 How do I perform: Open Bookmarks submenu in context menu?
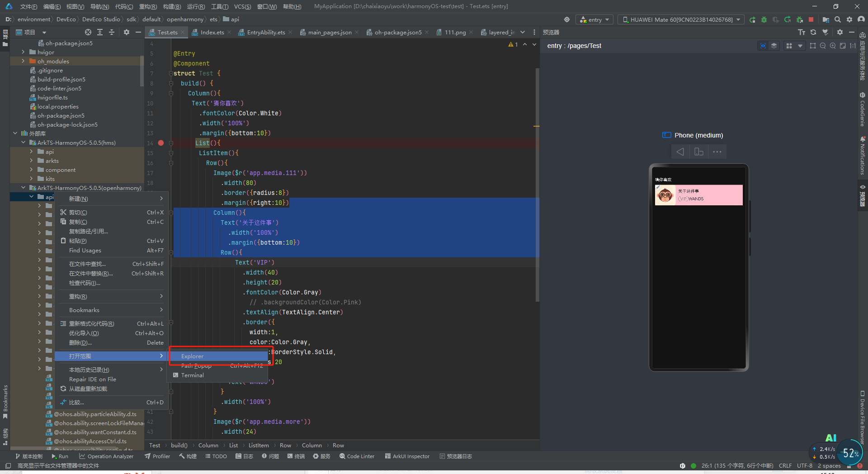112,310
